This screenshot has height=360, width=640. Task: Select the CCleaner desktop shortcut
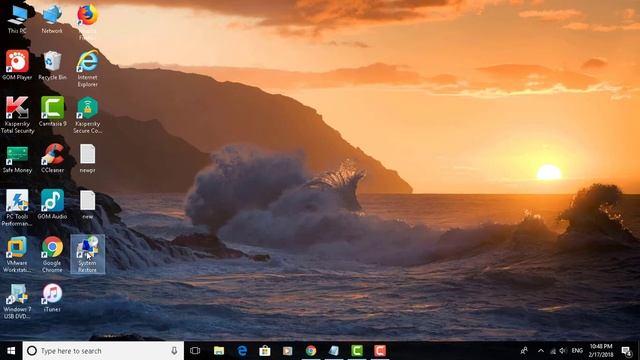pos(52,158)
